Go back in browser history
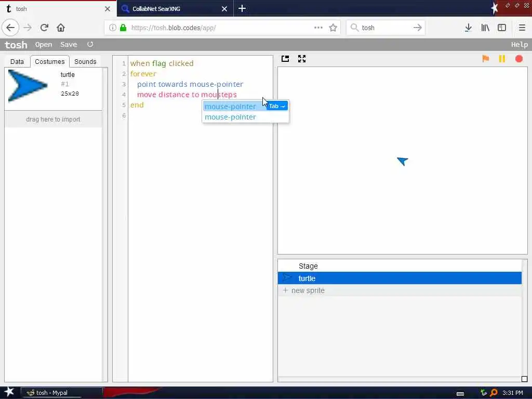This screenshot has width=532, height=399. (10, 28)
